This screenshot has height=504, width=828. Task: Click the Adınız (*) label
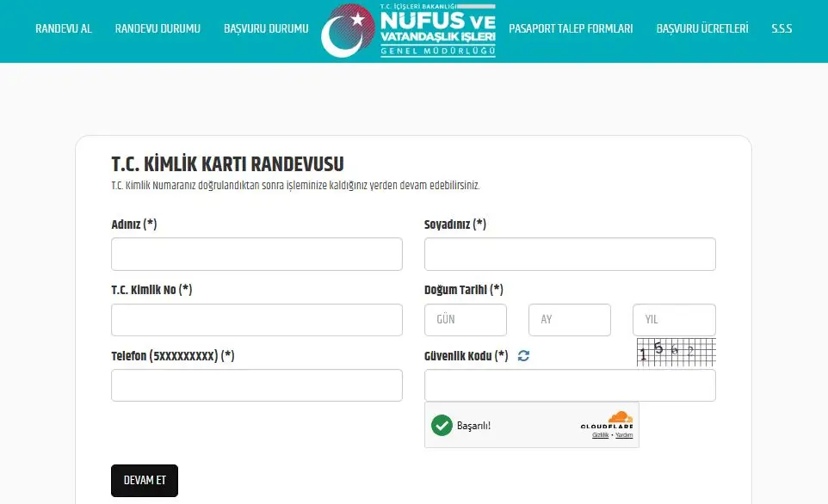[x=134, y=224]
